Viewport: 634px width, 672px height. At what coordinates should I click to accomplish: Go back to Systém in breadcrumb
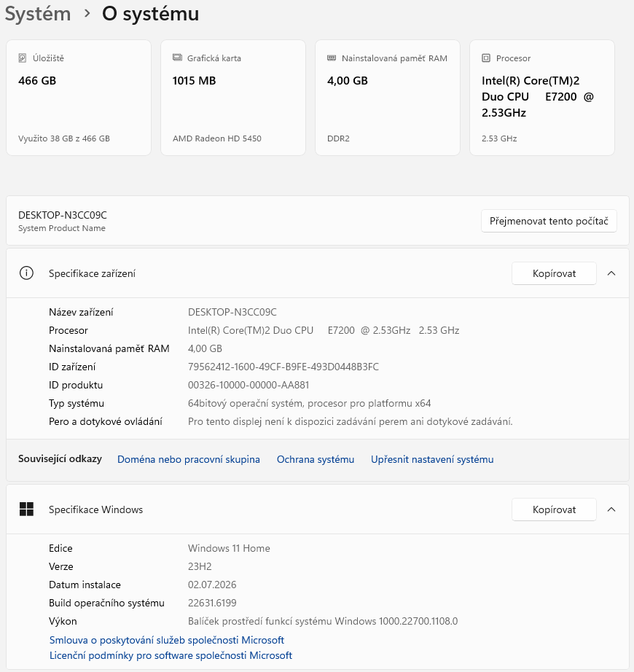(38, 14)
